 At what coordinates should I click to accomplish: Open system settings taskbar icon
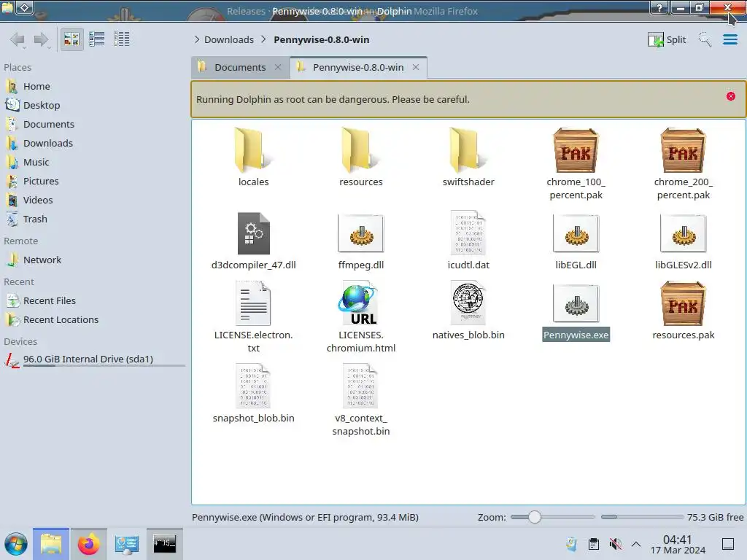(x=126, y=544)
